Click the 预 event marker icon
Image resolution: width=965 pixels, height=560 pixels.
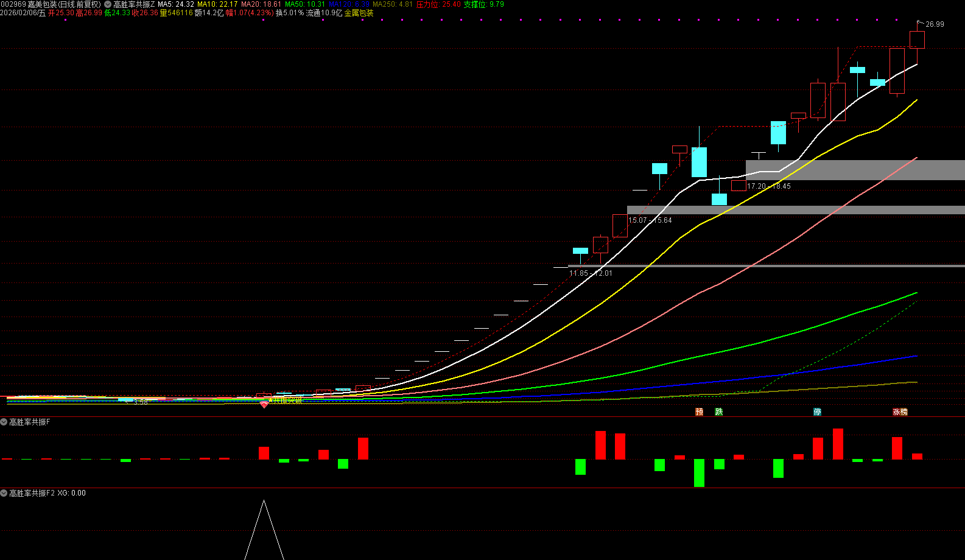(699, 412)
